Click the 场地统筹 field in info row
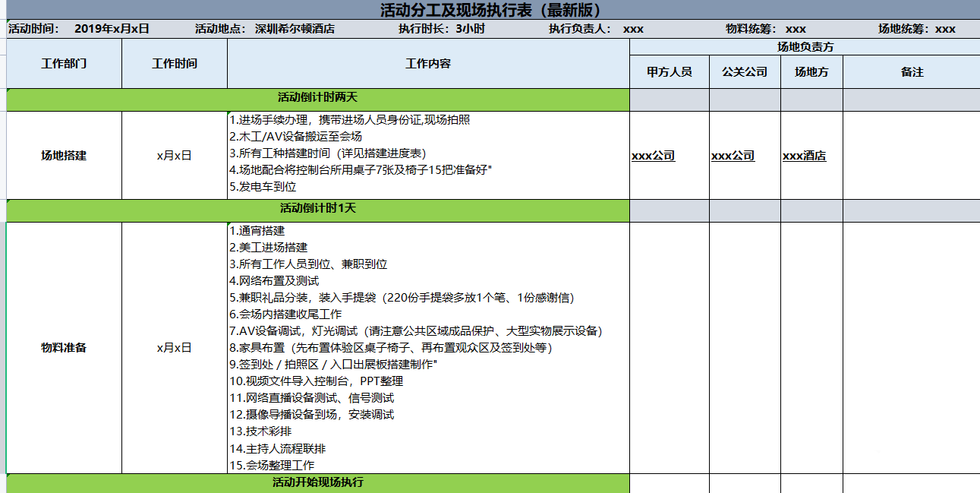Screen dimensions: 980x493 (916, 30)
